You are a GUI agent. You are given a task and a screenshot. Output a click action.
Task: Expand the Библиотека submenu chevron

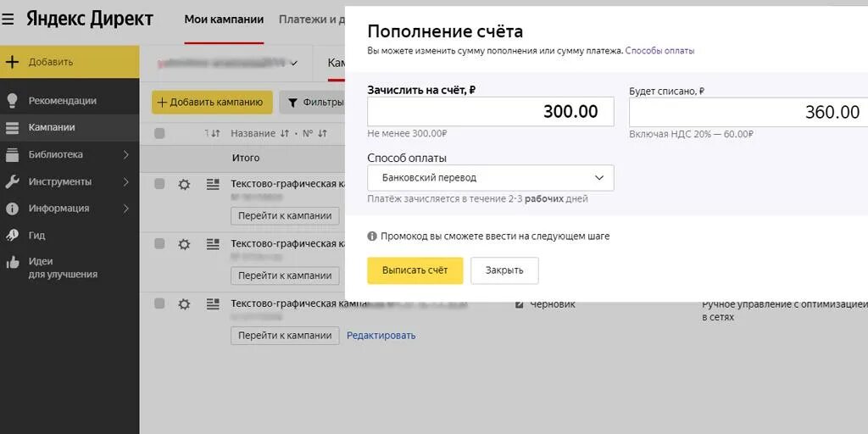click(x=126, y=154)
